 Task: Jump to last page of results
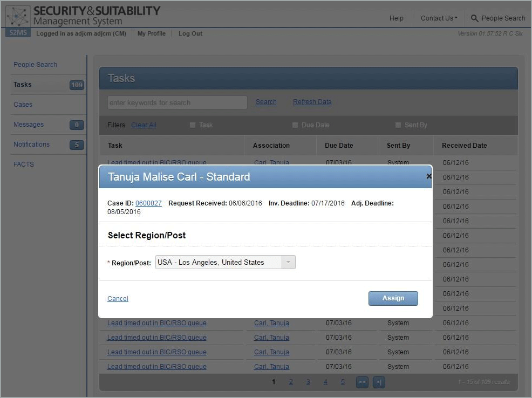(x=379, y=382)
